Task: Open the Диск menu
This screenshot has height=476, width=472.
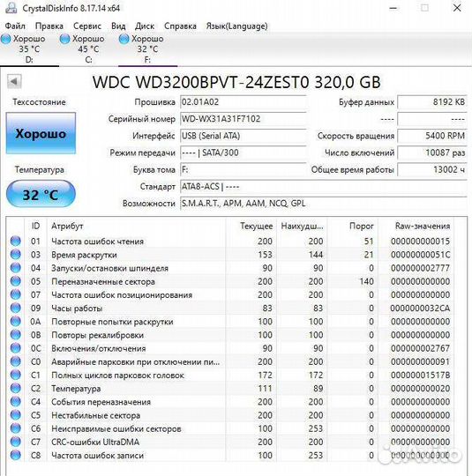Action: [x=145, y=26]
